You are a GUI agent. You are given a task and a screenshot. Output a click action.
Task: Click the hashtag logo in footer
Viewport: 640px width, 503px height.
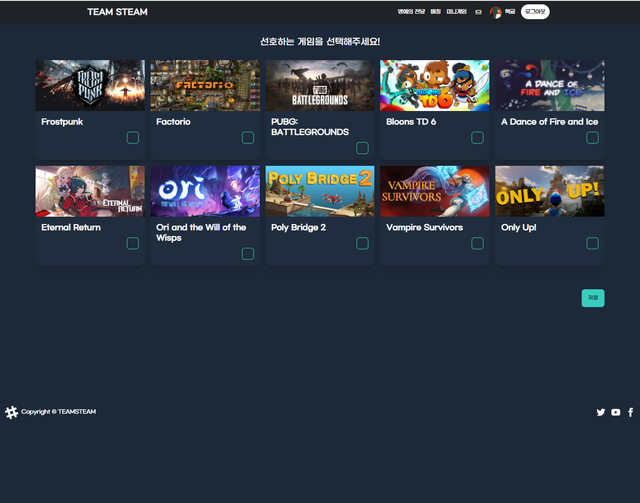[11, 412]
